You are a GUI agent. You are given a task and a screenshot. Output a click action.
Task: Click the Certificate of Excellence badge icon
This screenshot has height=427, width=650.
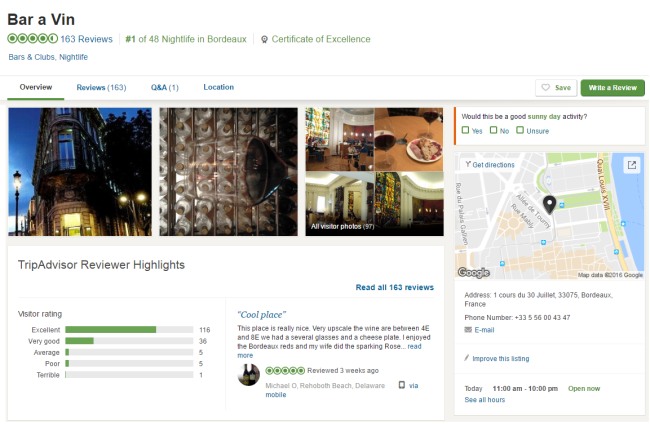264,40
